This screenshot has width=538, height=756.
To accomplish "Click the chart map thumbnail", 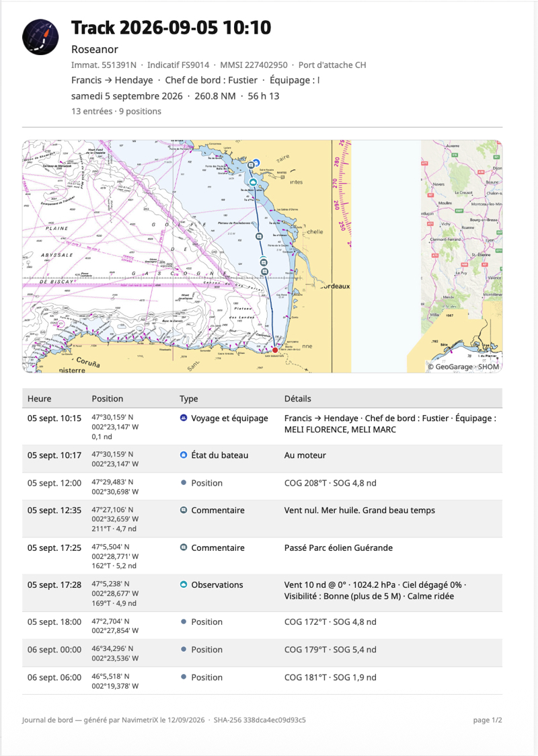I will click(x=262, y=256).
